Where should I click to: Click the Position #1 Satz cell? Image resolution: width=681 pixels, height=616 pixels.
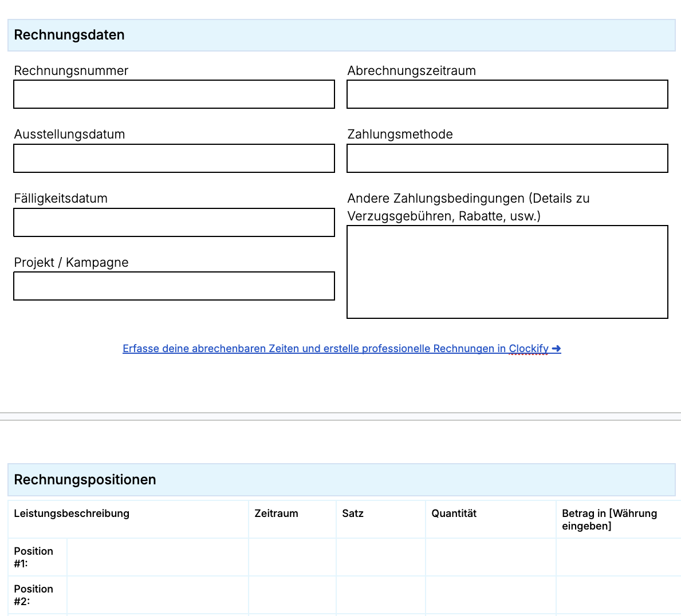click(x=381, y=558)
